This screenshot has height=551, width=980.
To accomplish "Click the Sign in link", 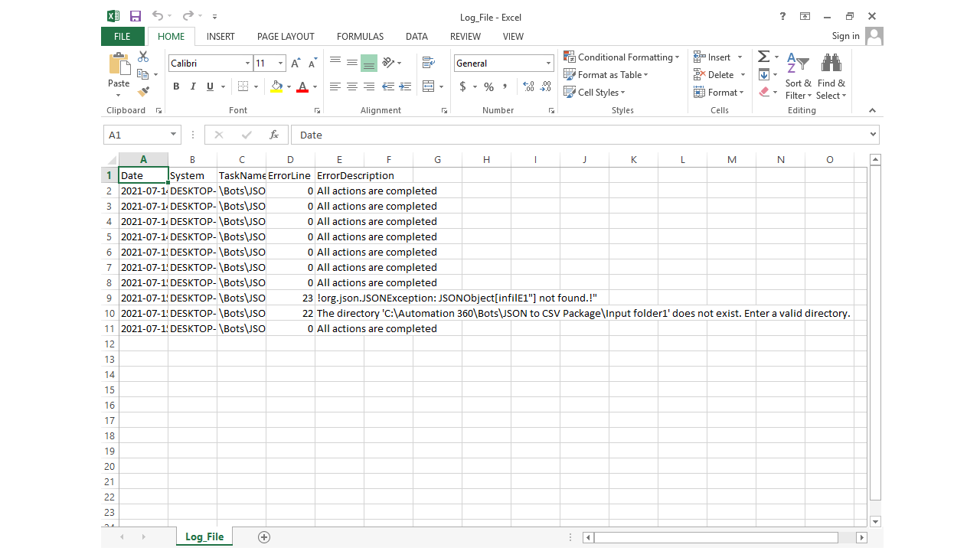I will coord(845,36).
